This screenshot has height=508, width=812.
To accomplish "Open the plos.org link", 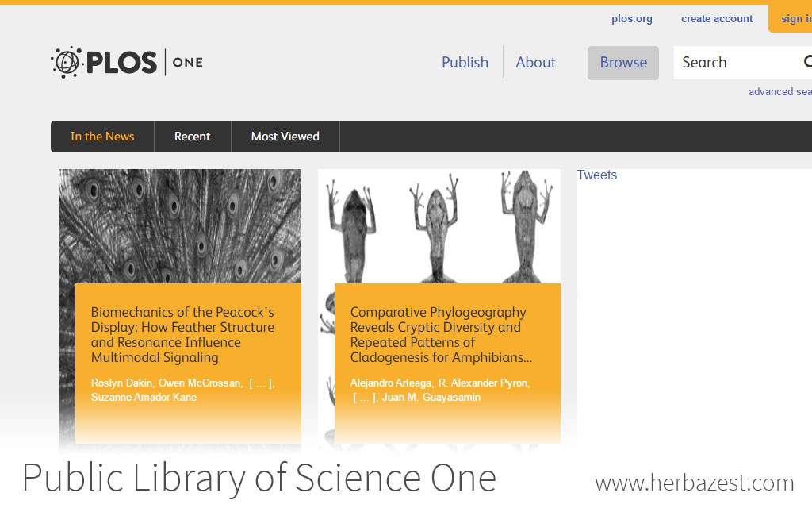I will coord(631,19).
